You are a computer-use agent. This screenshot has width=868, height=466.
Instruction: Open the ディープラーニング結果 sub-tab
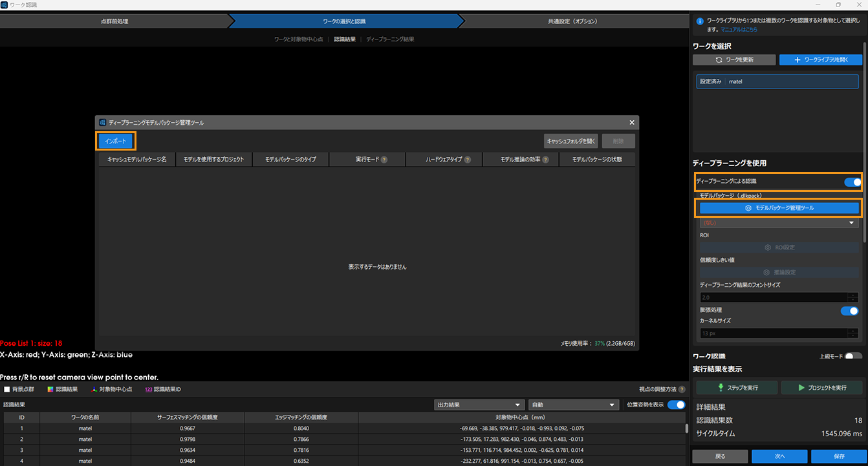390,39
